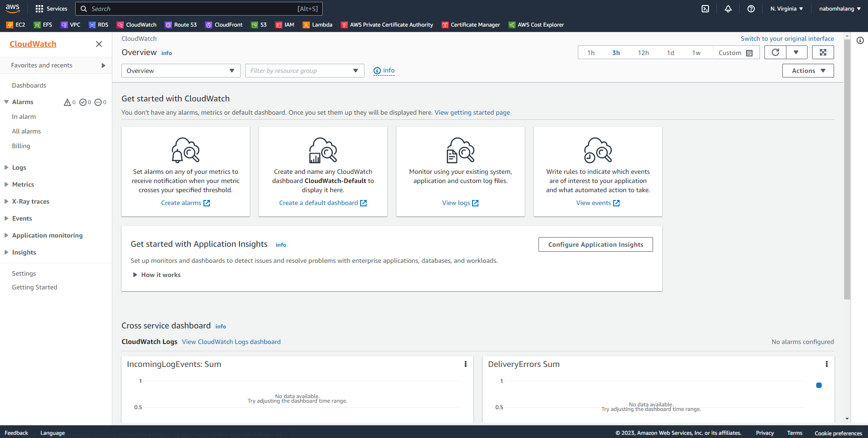Expand the Logs section
The width and height of the screenshot is (868, 438).
tap(6, 167)
